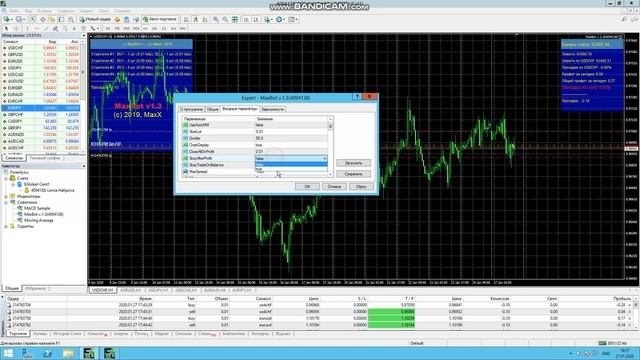Expand the 'Скрипты' tree node

(6, 226)
